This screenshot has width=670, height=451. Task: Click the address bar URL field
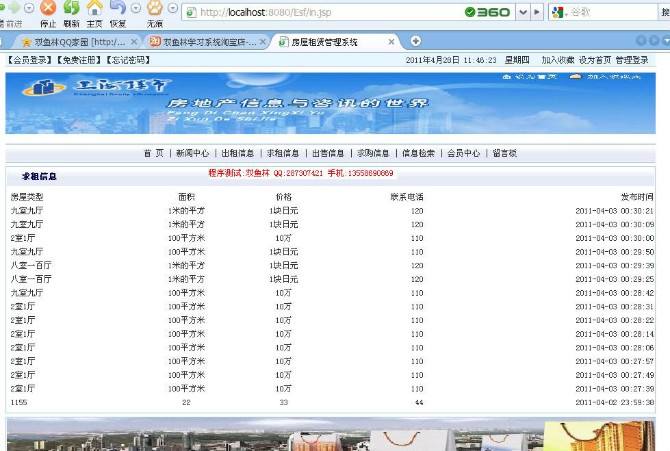[325, 12]
